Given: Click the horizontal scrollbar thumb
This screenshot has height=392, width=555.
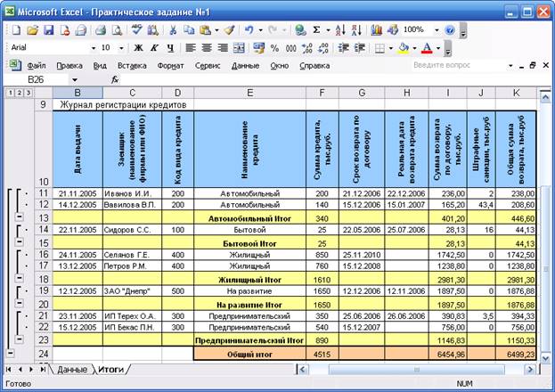Looking at the screenshot, I should tap(417, 370).
